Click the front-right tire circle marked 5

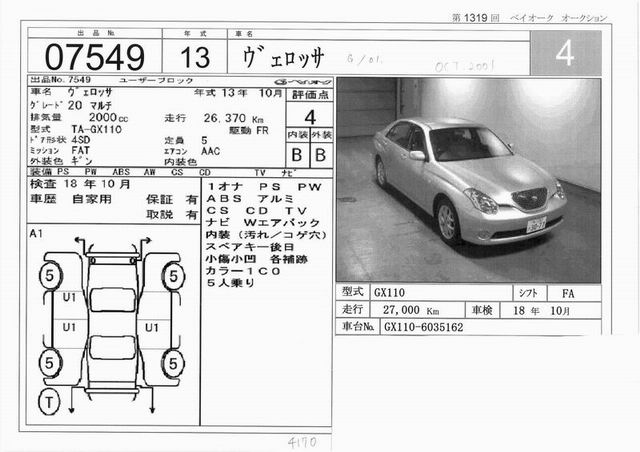point(173,276)
